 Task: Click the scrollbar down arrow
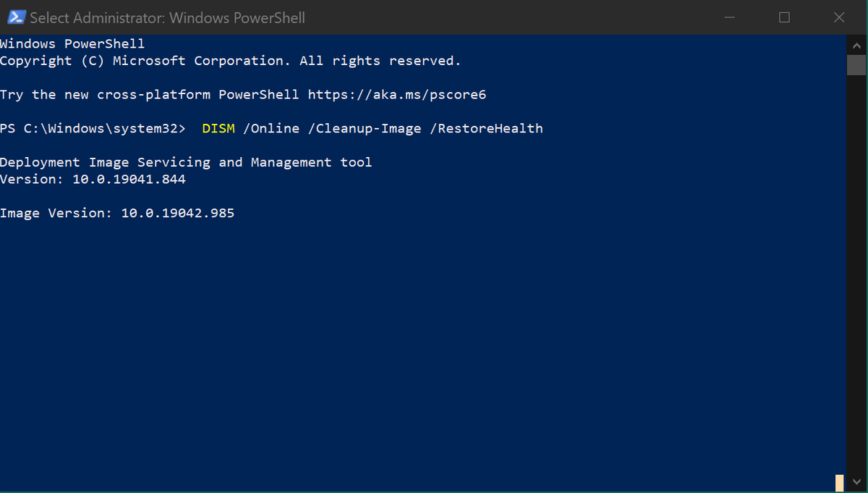coord(856,481)
